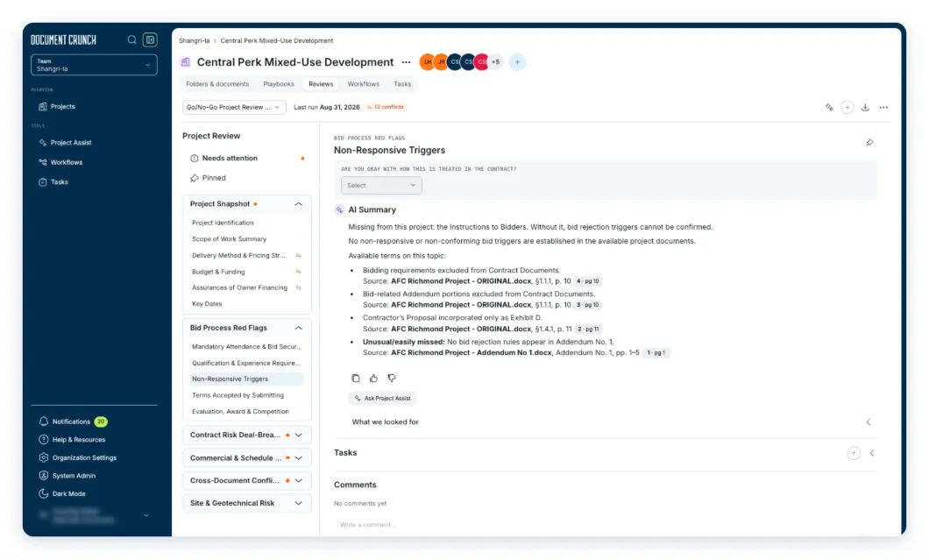The width and height of the screenshot is (929, 560).
Task: Click the LH member avatar
Action: (427, 62)
